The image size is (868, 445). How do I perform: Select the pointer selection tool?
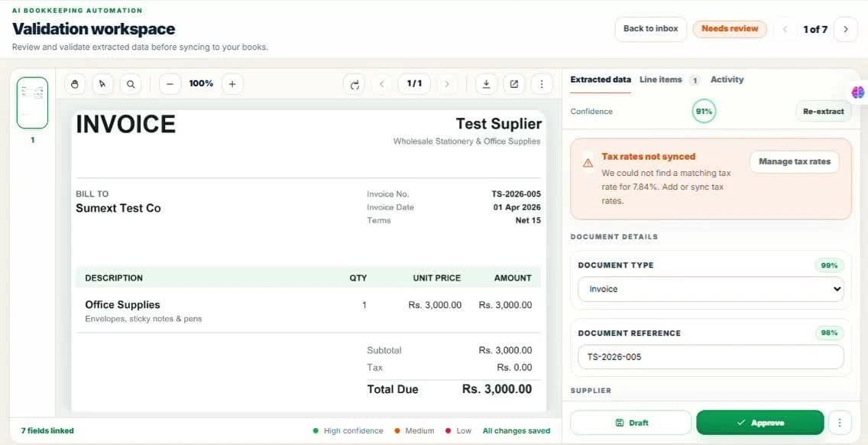click(102, 84)
